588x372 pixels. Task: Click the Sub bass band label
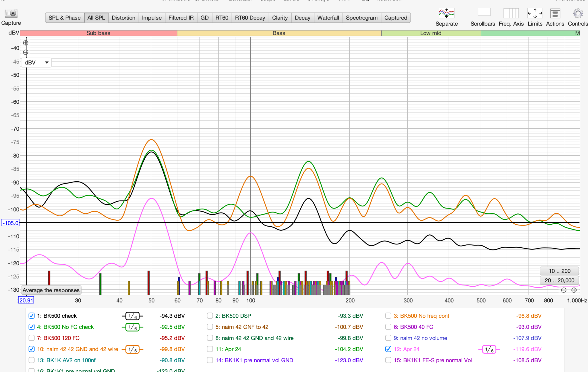[x=98, y=33]
